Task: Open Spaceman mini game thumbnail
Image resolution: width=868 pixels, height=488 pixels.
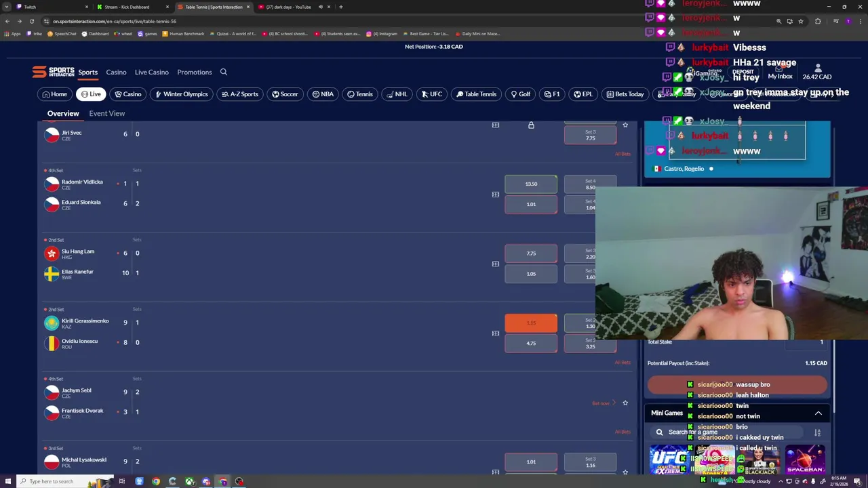Action: 806,459
